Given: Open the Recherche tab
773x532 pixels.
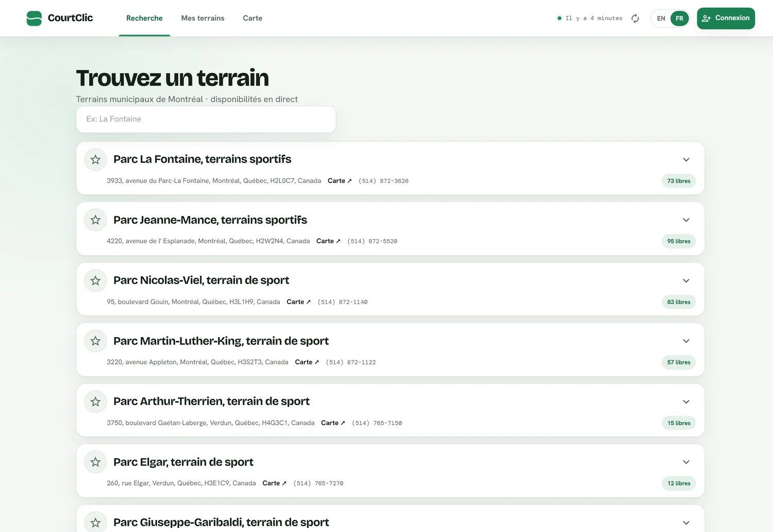Looking at the screenshot, I should click(x=144, y=19).
